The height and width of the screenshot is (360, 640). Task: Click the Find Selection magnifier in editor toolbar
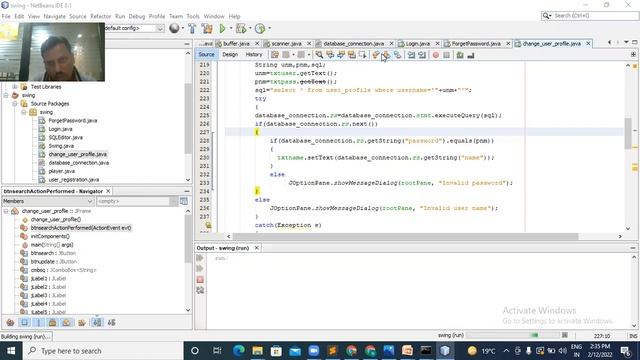[x=319, y=55]
